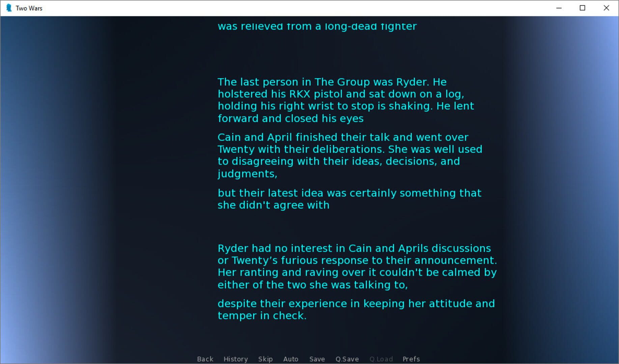
Task: Toggle Skip mode in quick menu
Action: pos(265,359)
